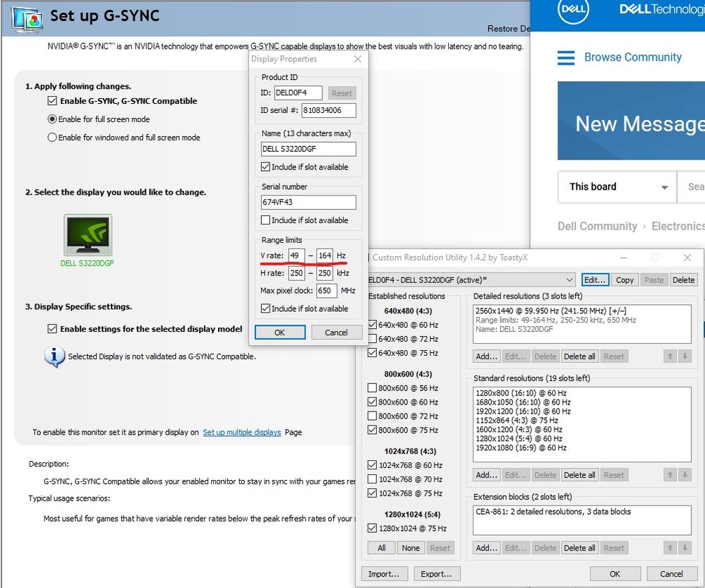
Task: Uncheck the 640x480 @ 60 Hz resolution
Action: 373,325
